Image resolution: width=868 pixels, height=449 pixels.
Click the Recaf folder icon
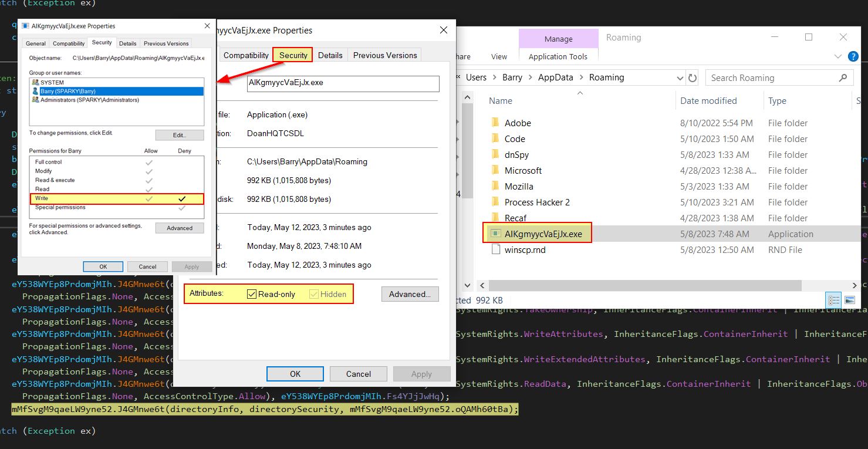click(494, 218)
